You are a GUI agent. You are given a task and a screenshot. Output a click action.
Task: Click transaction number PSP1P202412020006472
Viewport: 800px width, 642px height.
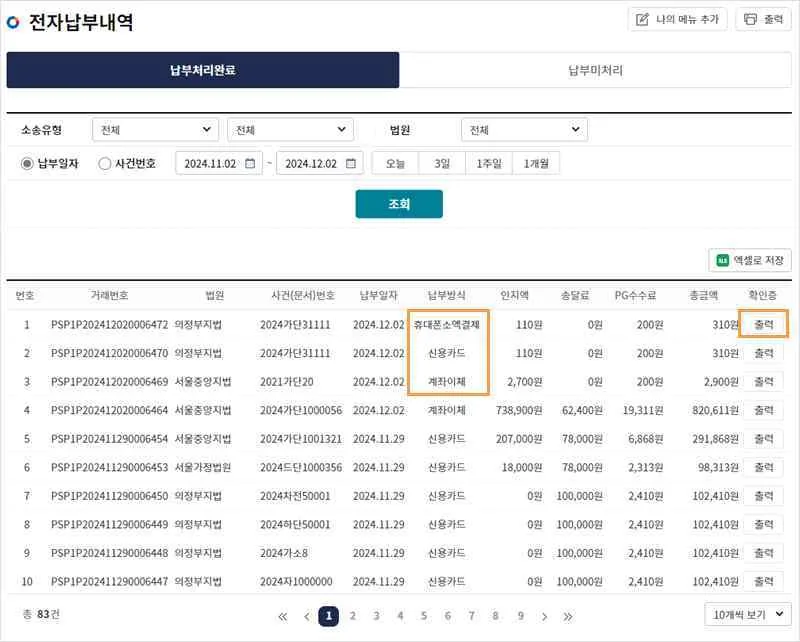point(109,325)
